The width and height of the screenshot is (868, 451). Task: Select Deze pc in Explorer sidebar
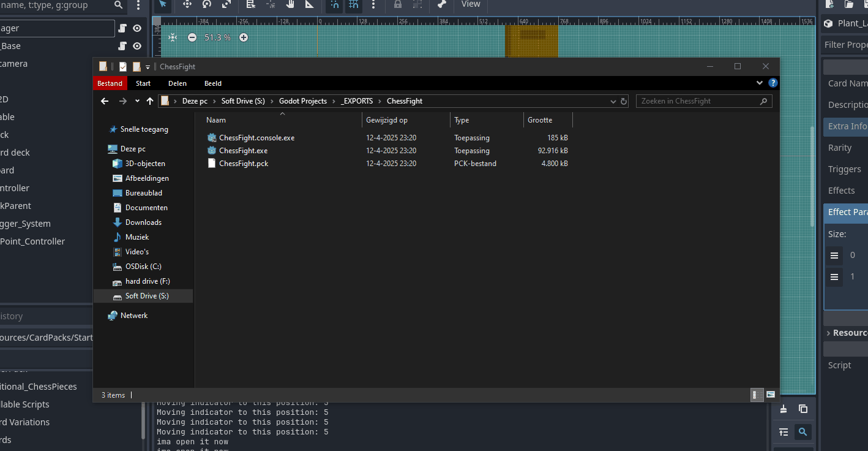(133, 149)
